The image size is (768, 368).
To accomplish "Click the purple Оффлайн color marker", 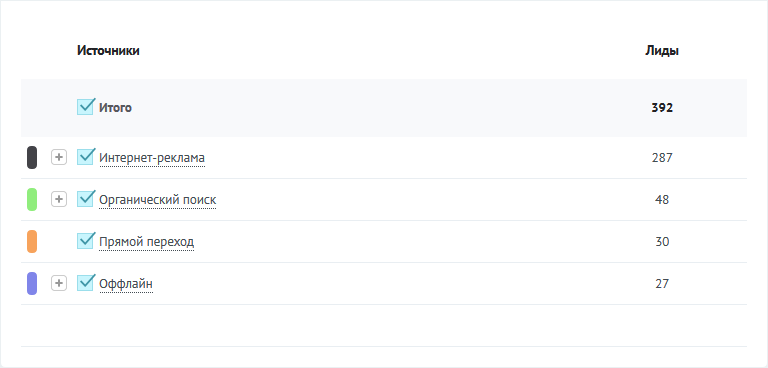I will tap(32, 284).
